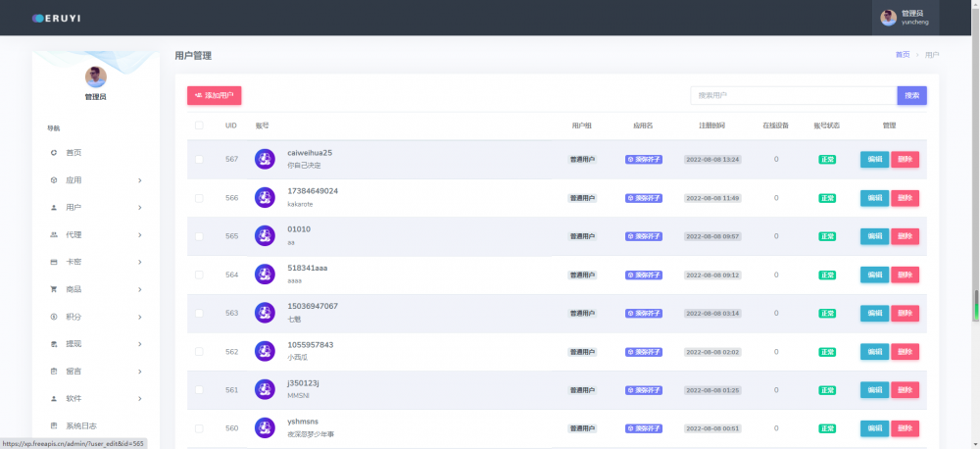Screen dimensions: 980x449
Task: Expand the 用户 sidebar submenu arrow
Action: click(140, 208)
